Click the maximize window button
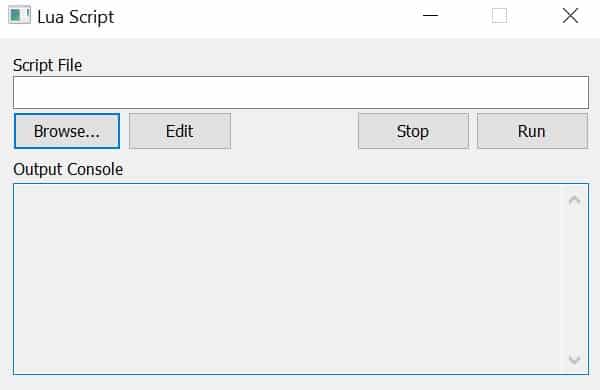 coord(499,16)
